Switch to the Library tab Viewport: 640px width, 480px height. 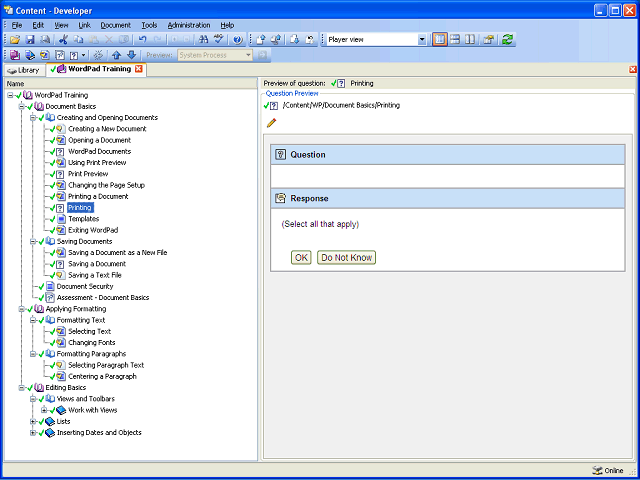pos(24,70)
